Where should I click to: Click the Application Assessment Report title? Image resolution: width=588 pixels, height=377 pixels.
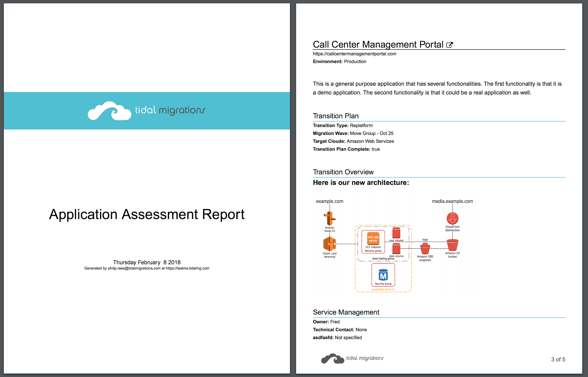point(147,214)
